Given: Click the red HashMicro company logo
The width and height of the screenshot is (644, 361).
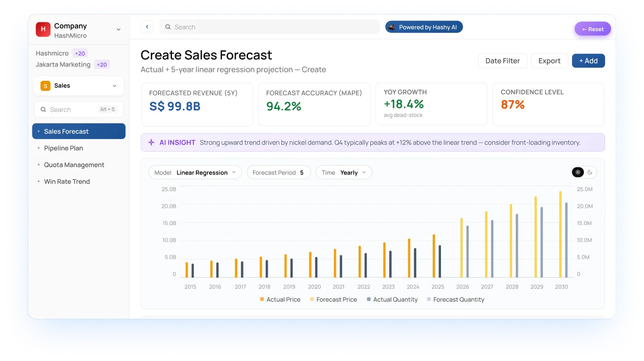Looking at the screenshot, I should 43,29.
